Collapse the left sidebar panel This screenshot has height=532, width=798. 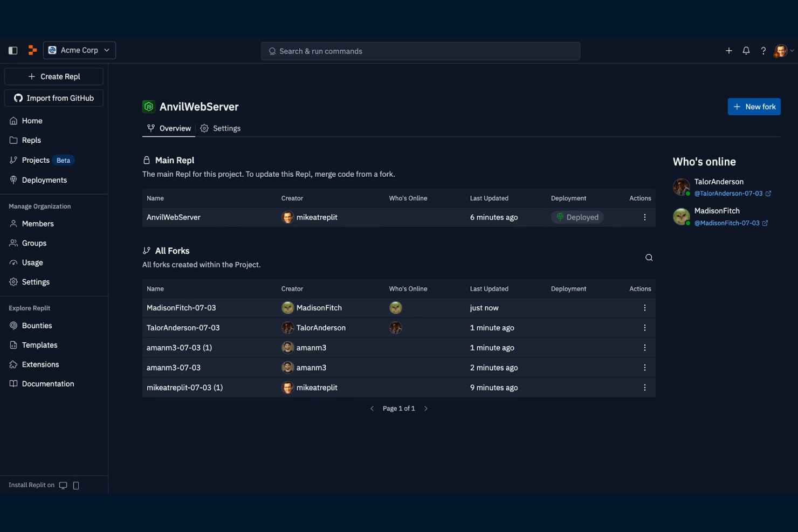[x=12, y=50]
